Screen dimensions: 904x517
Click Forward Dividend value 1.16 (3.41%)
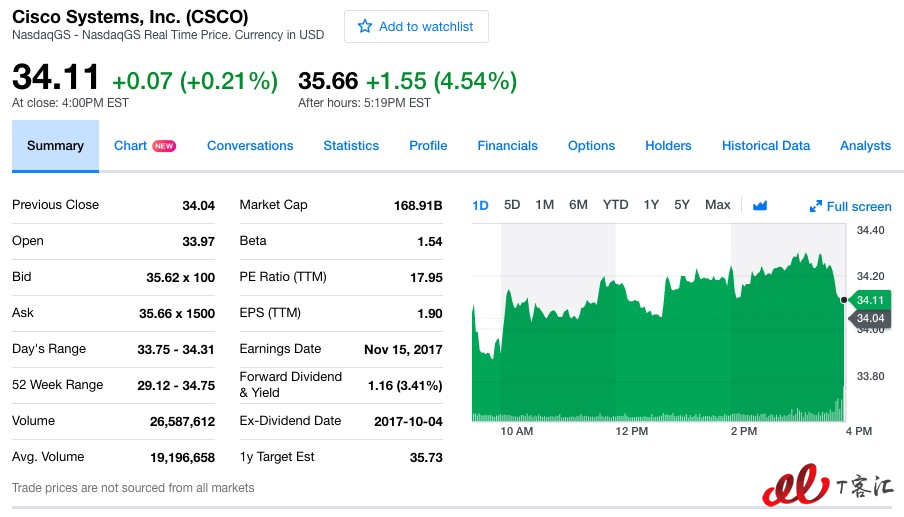[405, 385]
